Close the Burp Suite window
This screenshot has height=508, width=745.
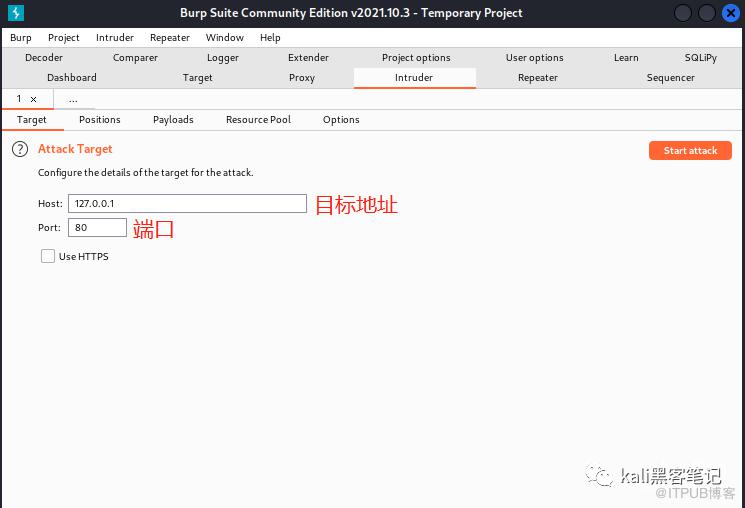[731, 13]
